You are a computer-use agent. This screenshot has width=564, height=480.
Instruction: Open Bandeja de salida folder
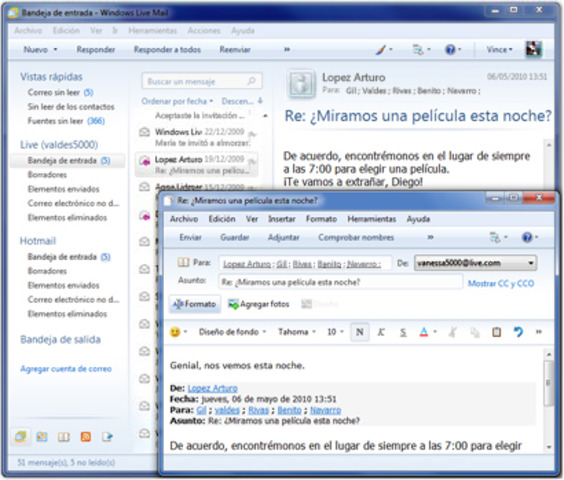60,339
